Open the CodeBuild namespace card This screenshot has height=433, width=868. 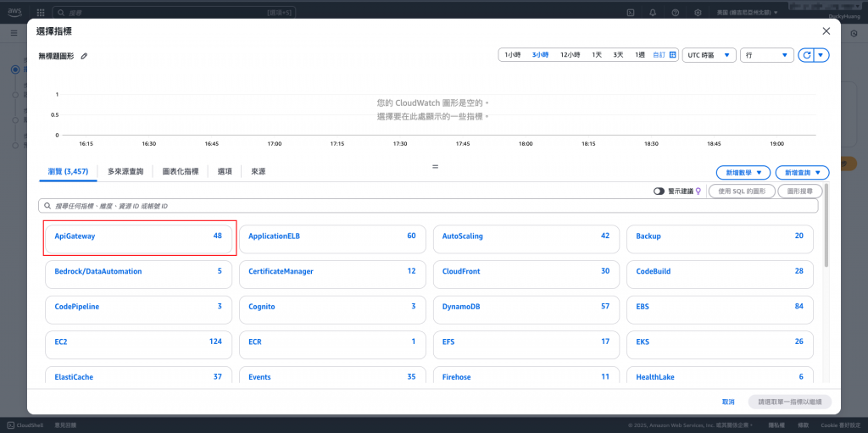721,274
